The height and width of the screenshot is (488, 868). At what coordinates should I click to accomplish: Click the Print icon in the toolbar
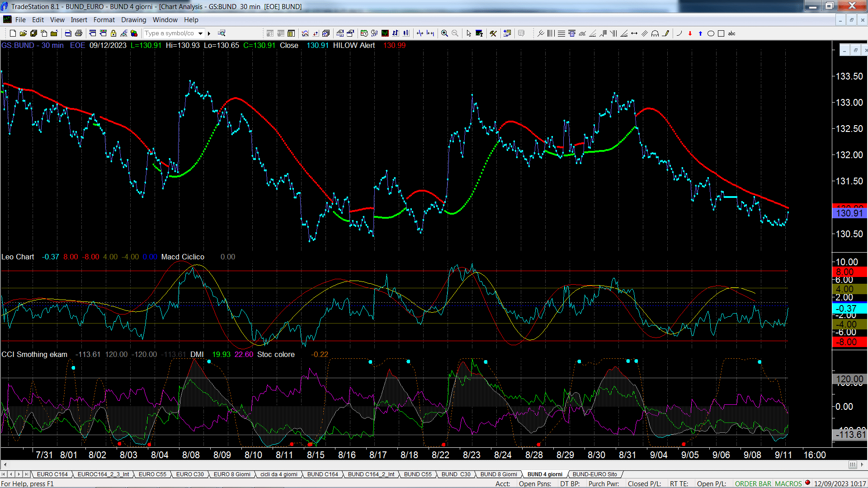[79, 33]
